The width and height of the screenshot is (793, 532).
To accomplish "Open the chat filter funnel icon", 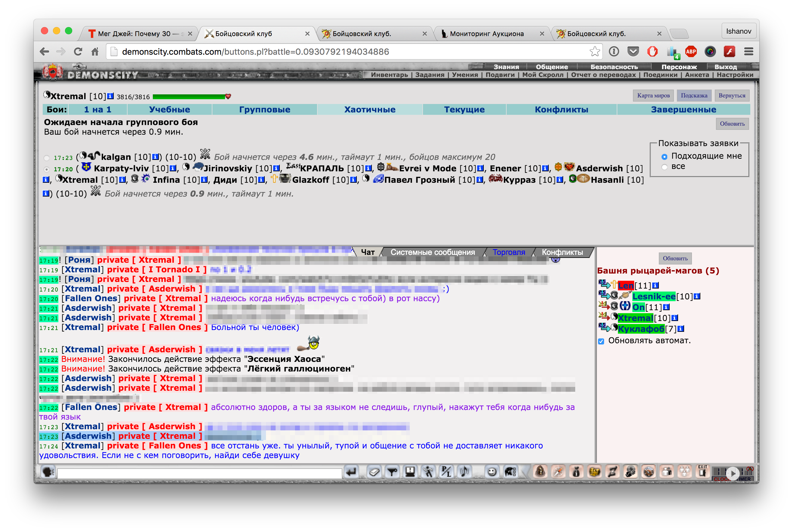I will click(x=392, y=472).
